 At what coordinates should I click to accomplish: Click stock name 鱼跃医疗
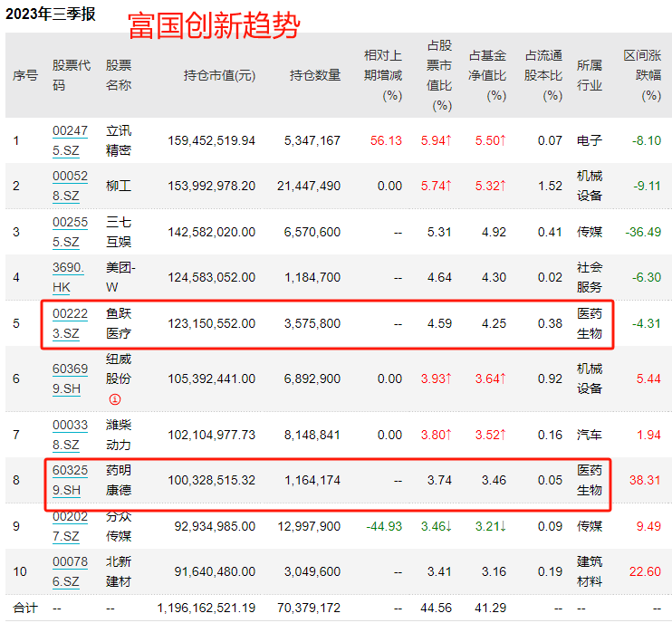[x=119, y=323]
